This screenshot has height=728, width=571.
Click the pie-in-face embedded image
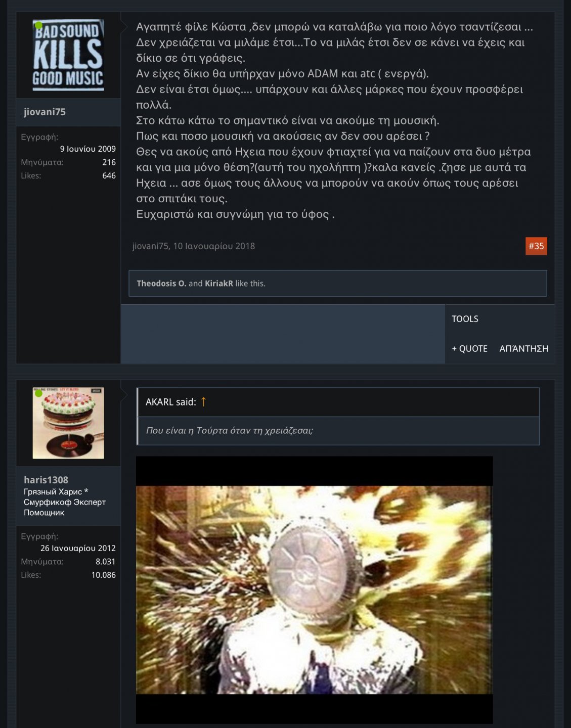pyautogui.click(x=314, y=590)
